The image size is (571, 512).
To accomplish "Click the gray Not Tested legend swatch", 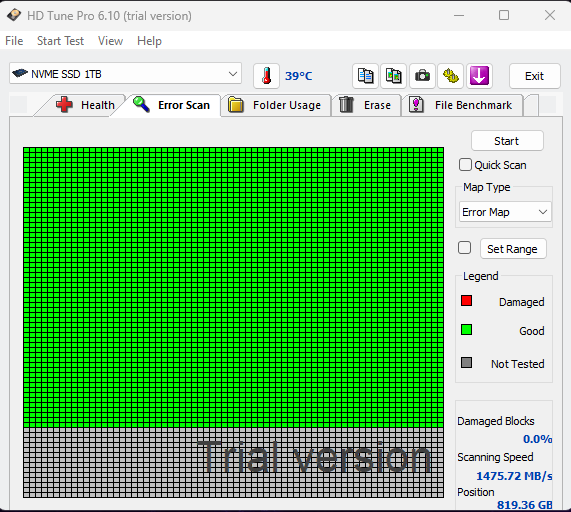I will pyautogui.click(x=466, y=362).
